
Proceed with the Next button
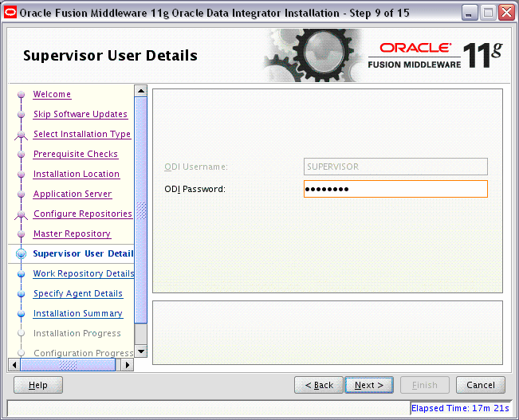tap(369, 385)
